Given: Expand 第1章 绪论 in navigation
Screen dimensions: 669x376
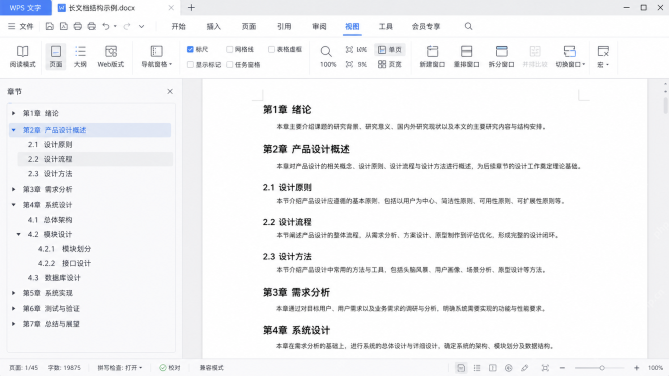Looking at the screenshot, I should coord(14,113).
